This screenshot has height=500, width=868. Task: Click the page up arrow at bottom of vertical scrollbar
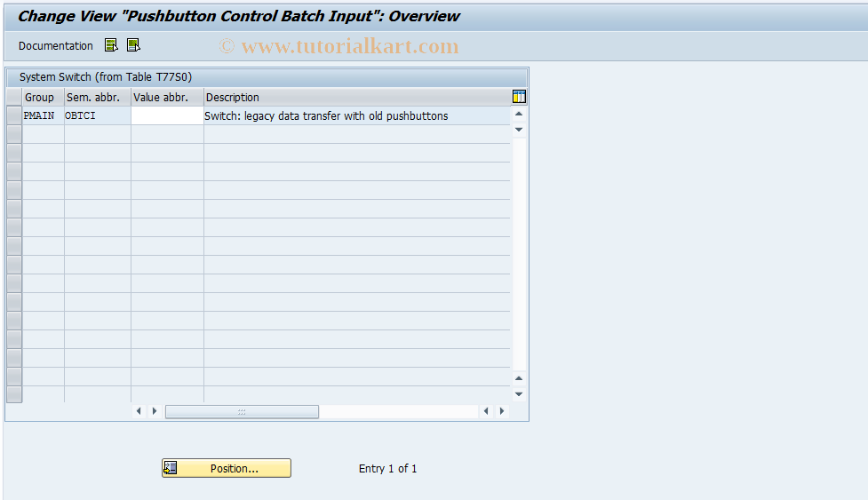(x=519, y=378)
